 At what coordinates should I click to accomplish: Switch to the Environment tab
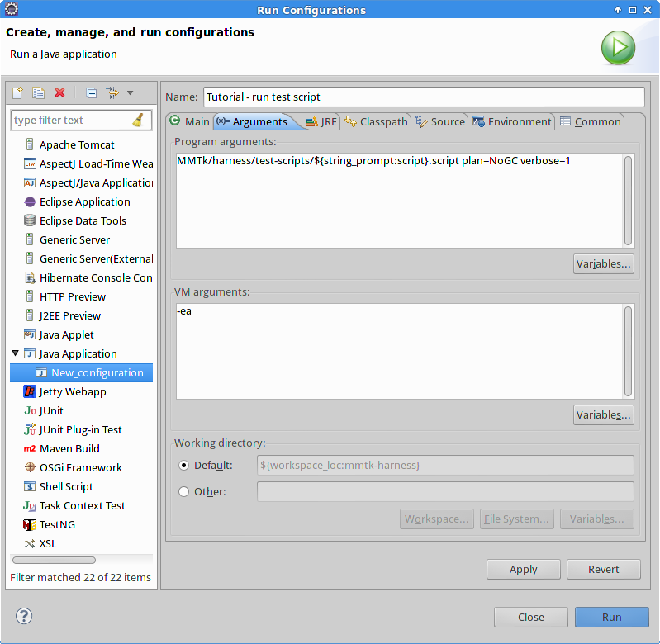click(511, 121)
